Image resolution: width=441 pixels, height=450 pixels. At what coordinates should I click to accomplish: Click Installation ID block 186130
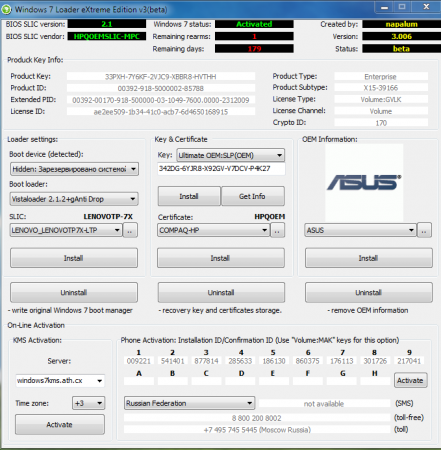pyautogui.click(x=274, y=361)
